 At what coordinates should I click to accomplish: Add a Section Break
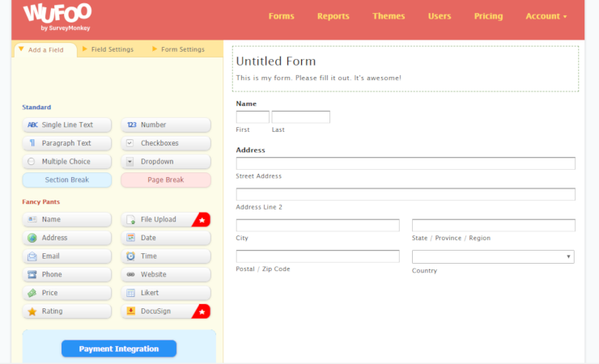click(67, 180)
